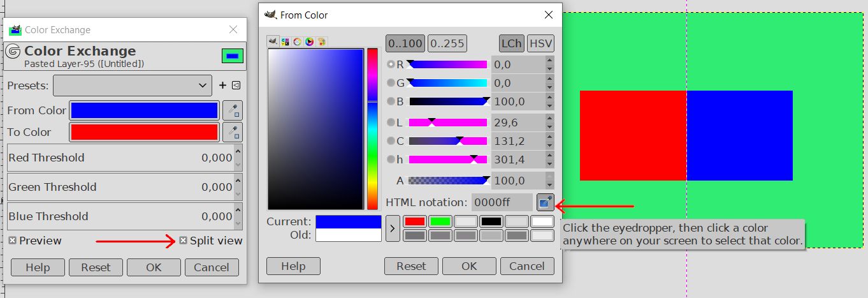Adjust the R value spinner arrows

(549, 64)
